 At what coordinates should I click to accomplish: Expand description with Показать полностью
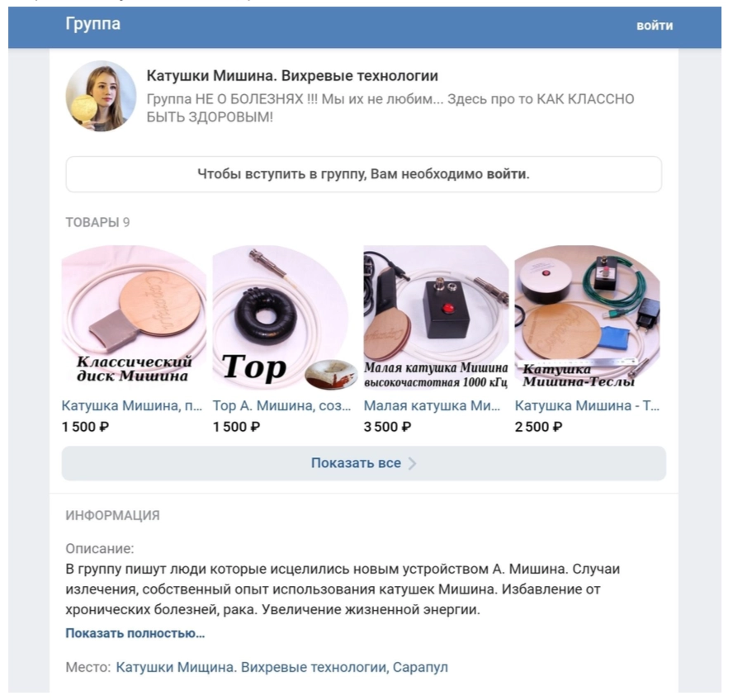click(135, 634)
